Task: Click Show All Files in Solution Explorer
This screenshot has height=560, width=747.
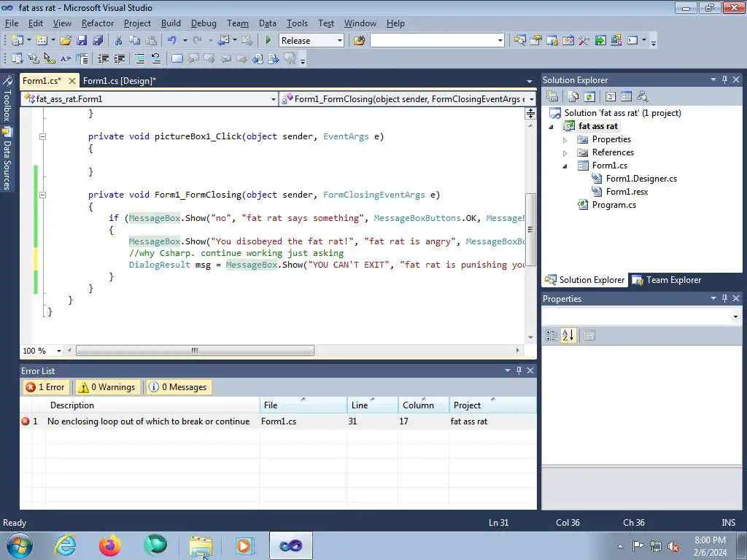Action: tap(573, 97)
